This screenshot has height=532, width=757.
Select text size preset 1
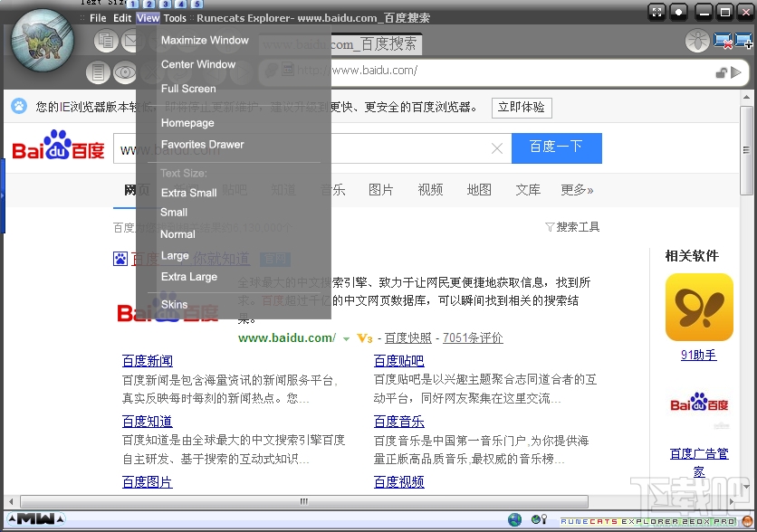[x=133, y=4]
